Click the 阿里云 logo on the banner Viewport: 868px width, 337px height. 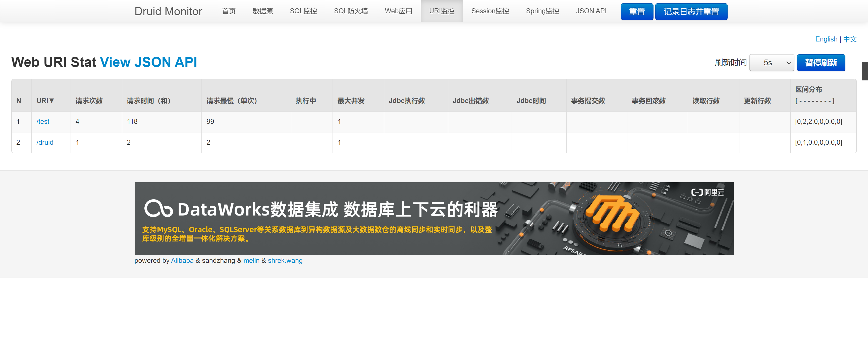(x=707, y=192)
